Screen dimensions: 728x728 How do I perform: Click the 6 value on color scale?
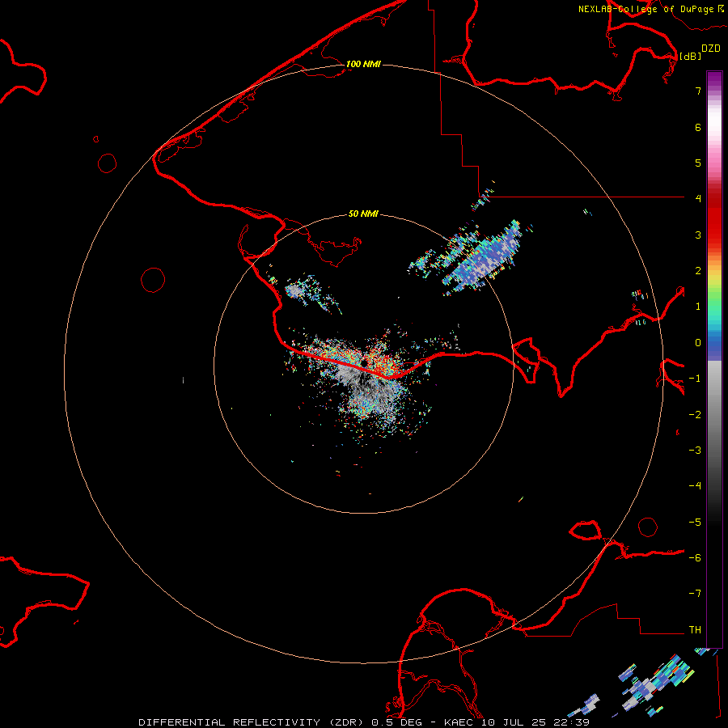[698, 127]
